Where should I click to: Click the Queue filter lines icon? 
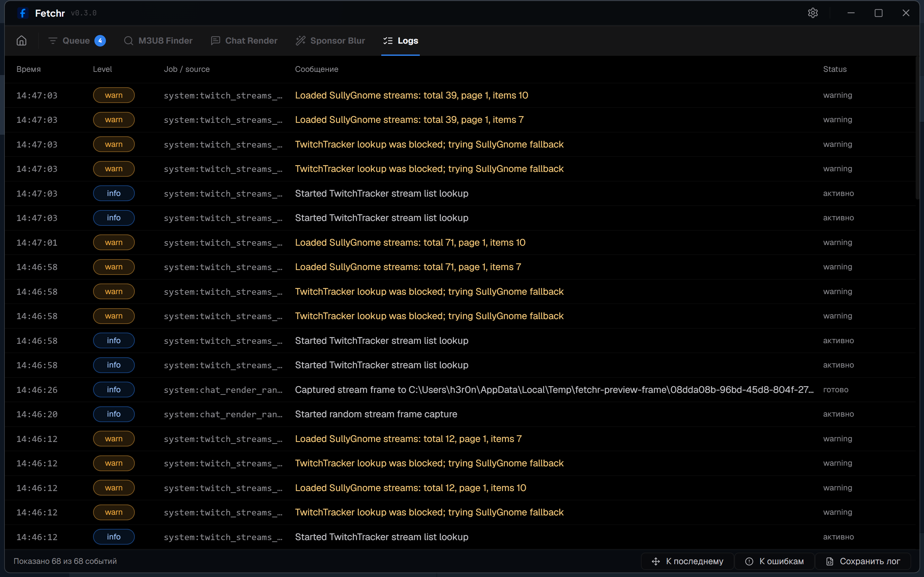53,40
